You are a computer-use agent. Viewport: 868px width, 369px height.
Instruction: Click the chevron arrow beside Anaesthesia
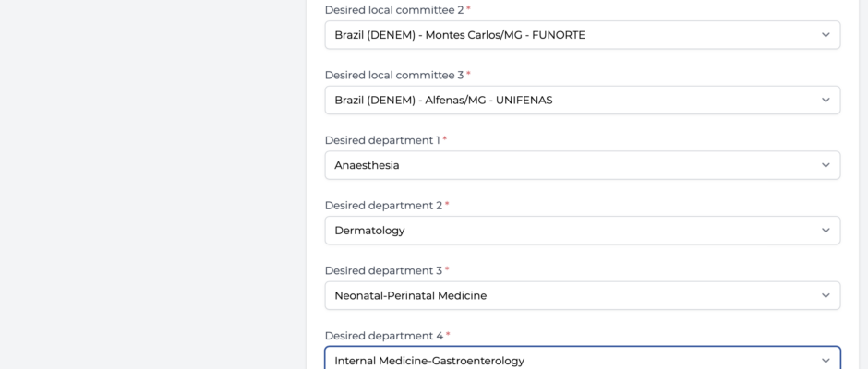point(826,165)
